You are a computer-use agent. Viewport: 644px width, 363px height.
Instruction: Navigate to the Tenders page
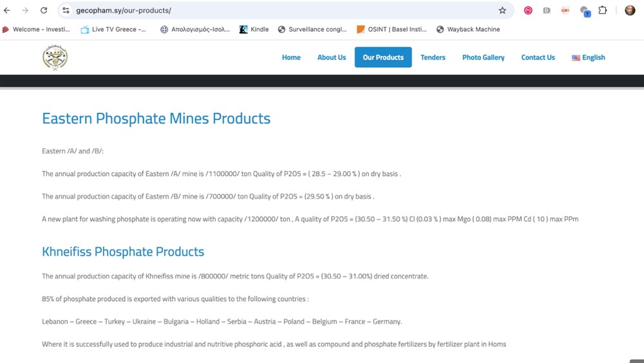coord(433,57)
